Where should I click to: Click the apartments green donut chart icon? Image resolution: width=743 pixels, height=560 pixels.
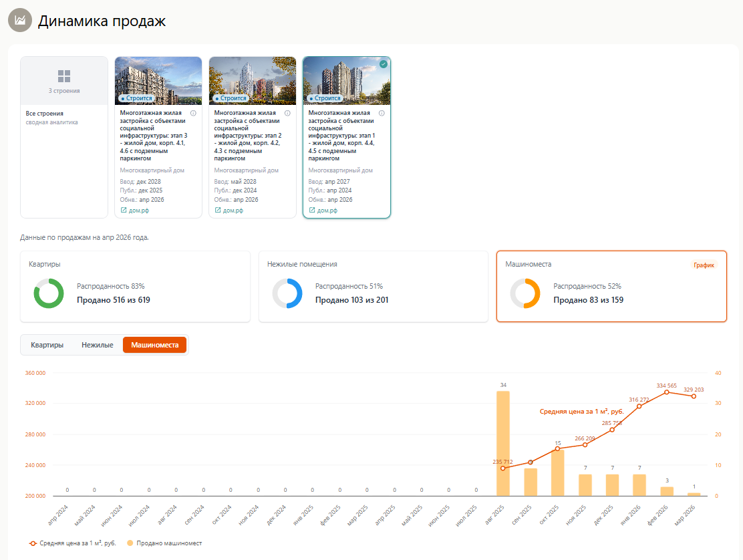(49, 293)
